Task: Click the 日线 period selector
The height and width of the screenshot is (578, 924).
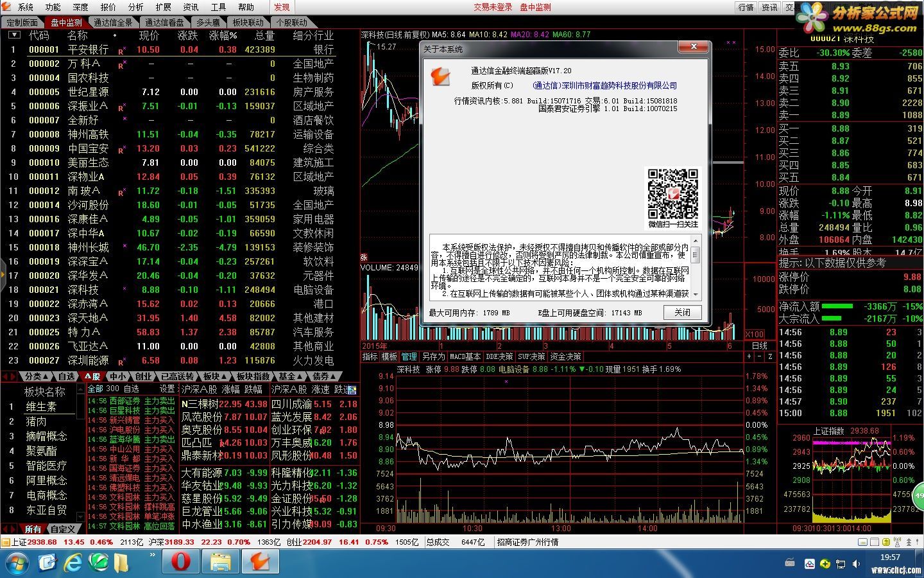Action: pyautogui.click(x=759, y=346)
